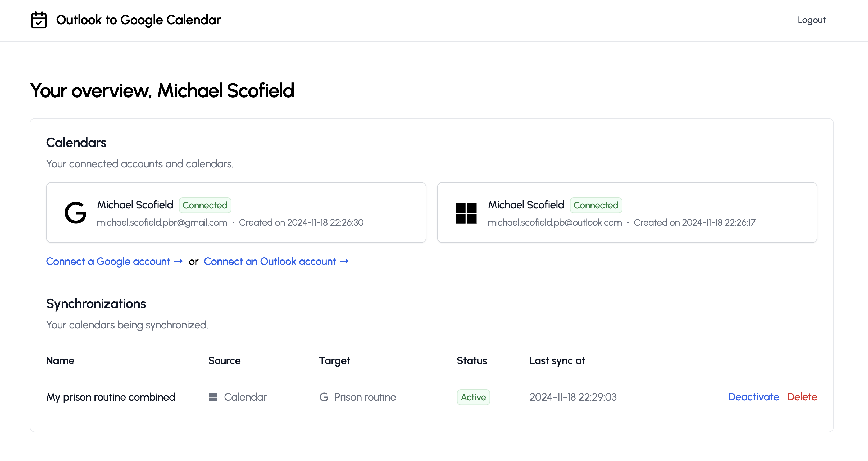
Task: Click the Active status badge
Action: click(x=473, y=397)
